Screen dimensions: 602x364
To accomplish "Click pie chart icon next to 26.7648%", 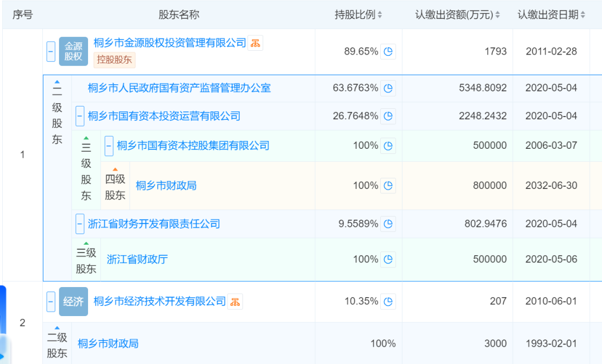I will coord(388,116).
